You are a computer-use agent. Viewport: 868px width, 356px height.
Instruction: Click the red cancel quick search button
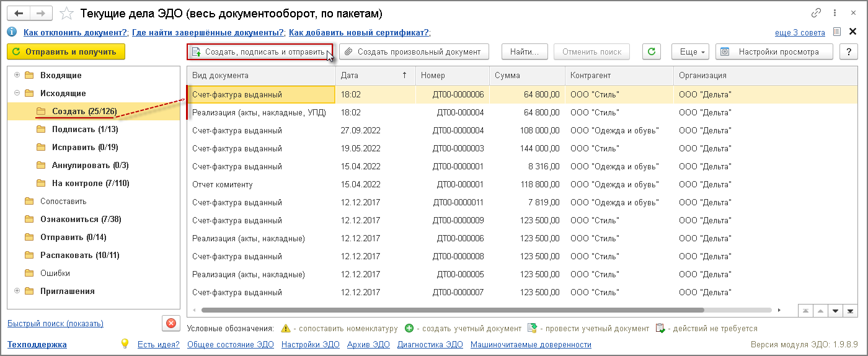170,323
